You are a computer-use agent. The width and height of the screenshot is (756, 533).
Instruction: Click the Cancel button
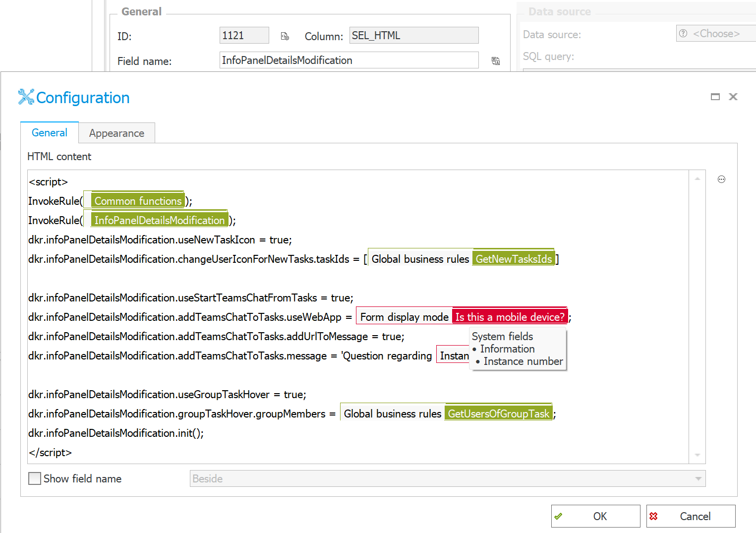(x=691, y=516)
